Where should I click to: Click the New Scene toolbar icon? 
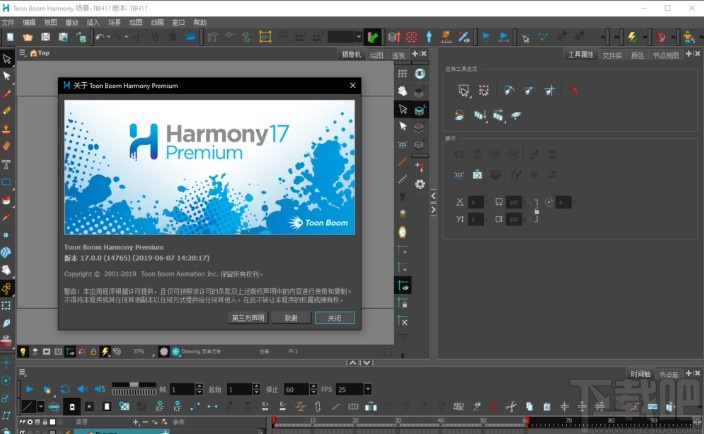pyautogui.click(x=10, y=37)
